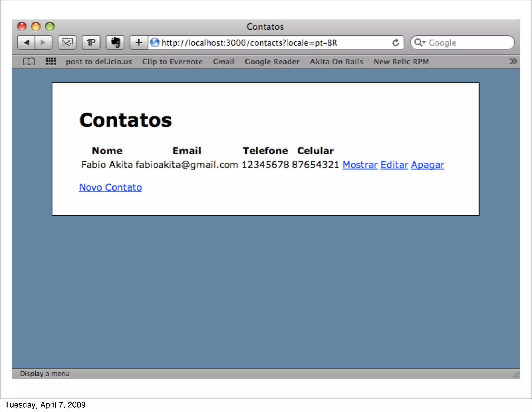The height and width of the screenshot is (412, 532).
Task: Reload the page with the refresh icon
Action: click(x=395, y=43)
